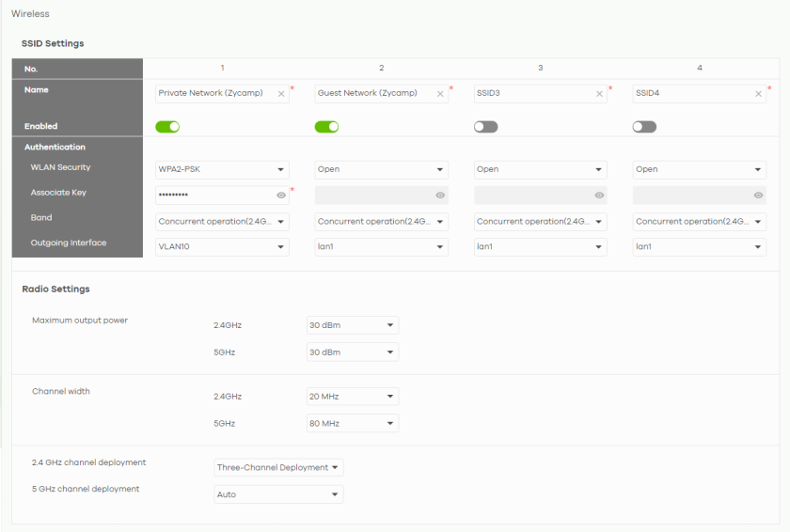Clear the Private Network (Zycamp) name field
The image size is (790, 532).
point(280,94)
